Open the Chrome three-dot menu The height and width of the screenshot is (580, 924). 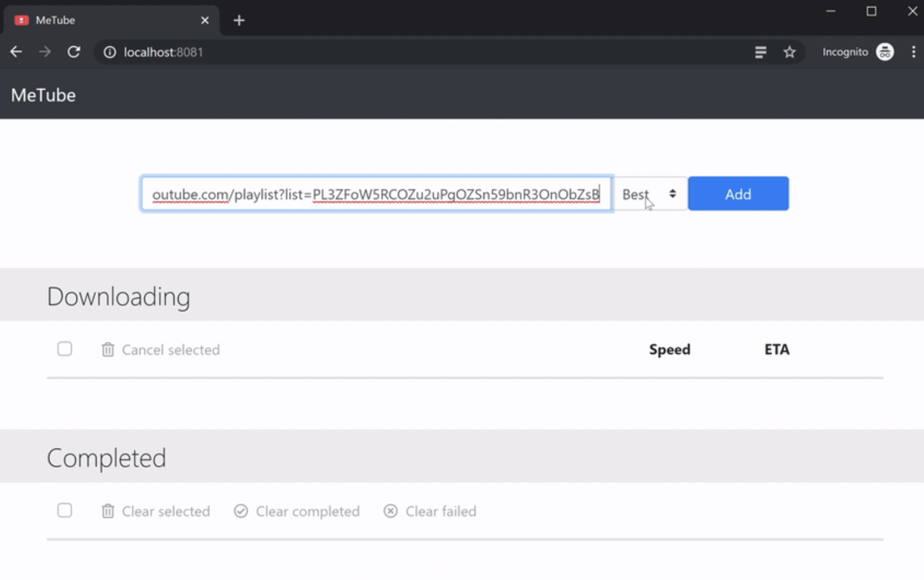click(913, 51)
